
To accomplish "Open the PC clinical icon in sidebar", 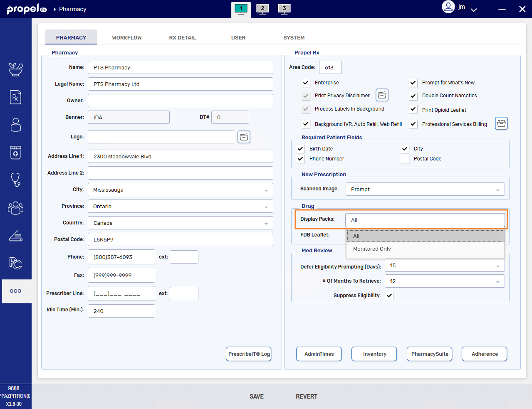I will coord(16,263).
